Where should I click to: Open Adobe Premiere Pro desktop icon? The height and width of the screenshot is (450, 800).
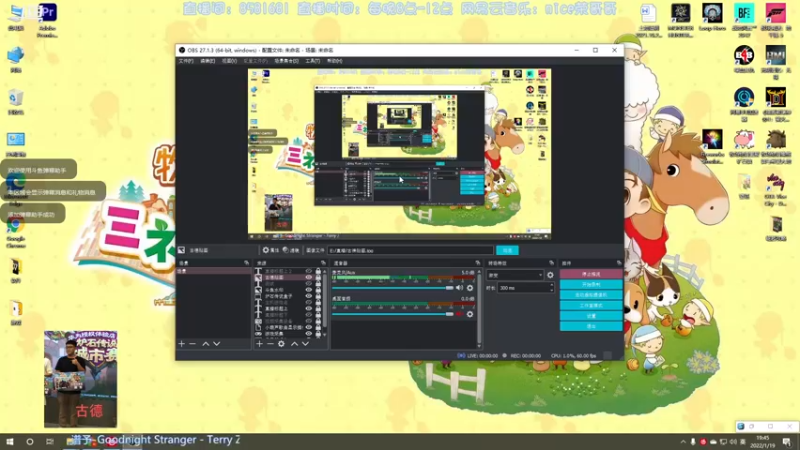[x=47, y=20]
